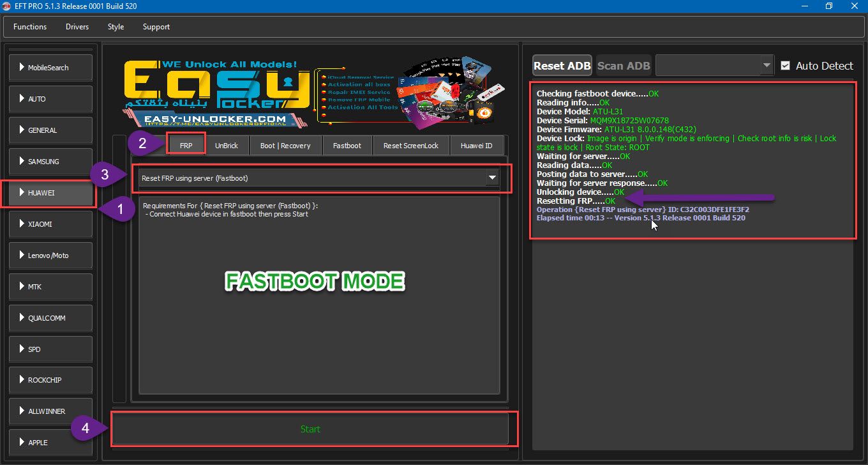Click the Resetting FRP.....OK log line
Viewport: 868px width, 465px height.
tap(576, 201)
